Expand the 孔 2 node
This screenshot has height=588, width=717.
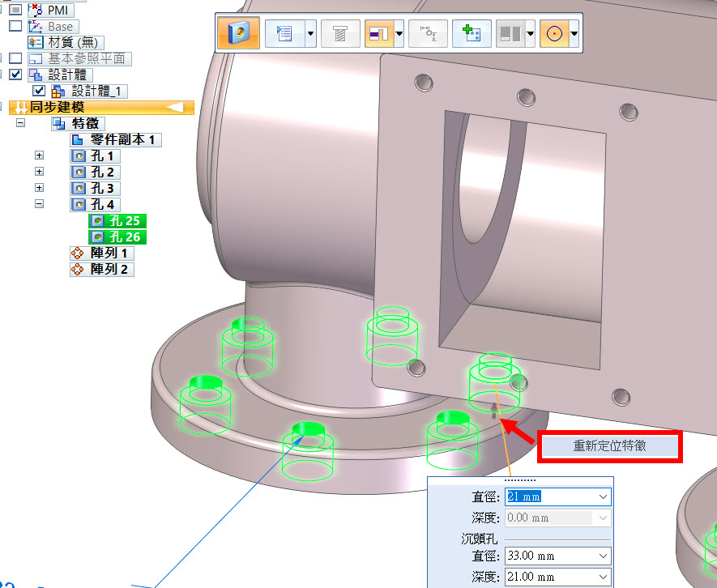[40, 172]
